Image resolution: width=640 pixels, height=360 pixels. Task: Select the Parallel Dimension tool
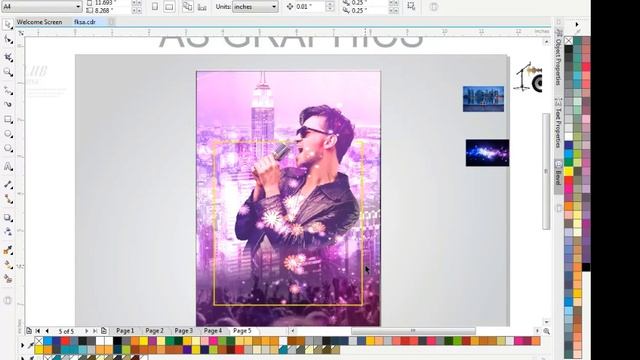tap(8, 184)
